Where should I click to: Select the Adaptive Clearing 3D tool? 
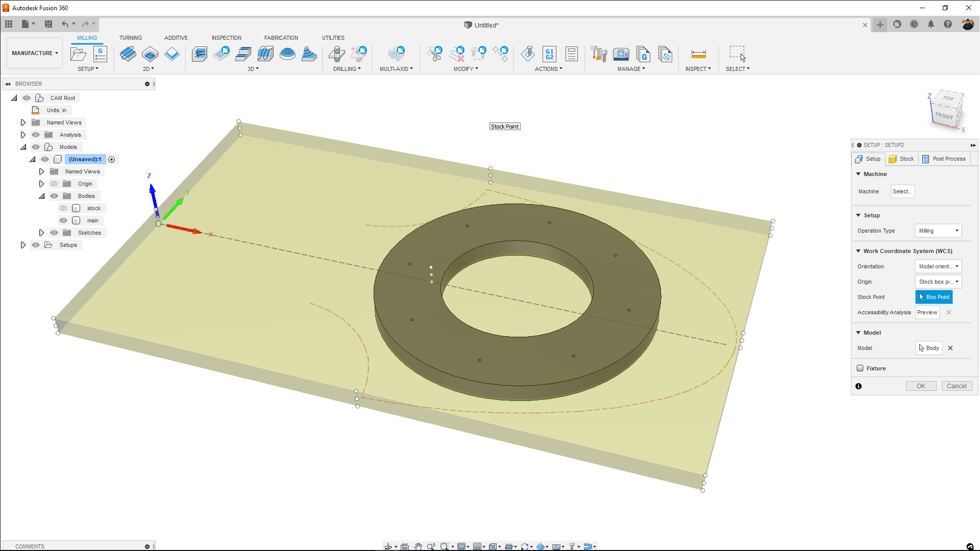pyautogui.click(x=199, y=54)
